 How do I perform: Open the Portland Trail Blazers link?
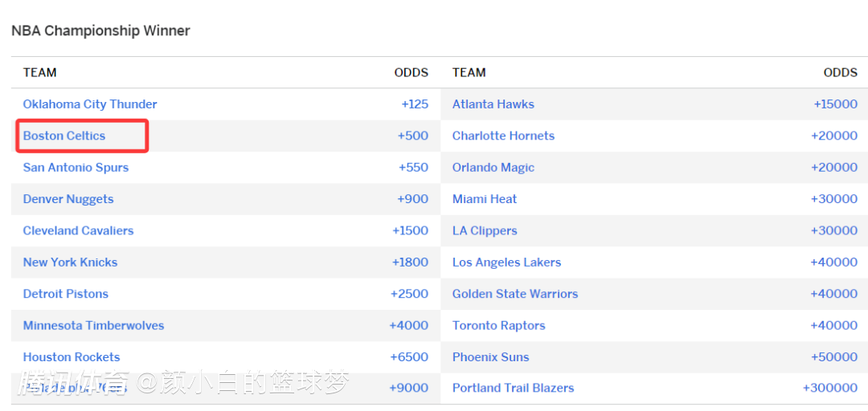pos(513,388)
